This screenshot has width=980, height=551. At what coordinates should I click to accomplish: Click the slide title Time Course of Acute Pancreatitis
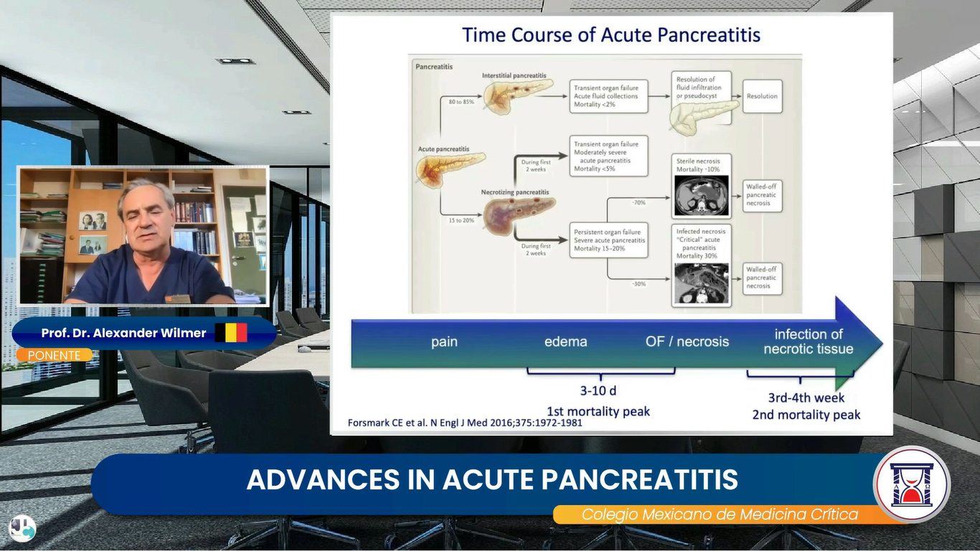coord(611,34)
